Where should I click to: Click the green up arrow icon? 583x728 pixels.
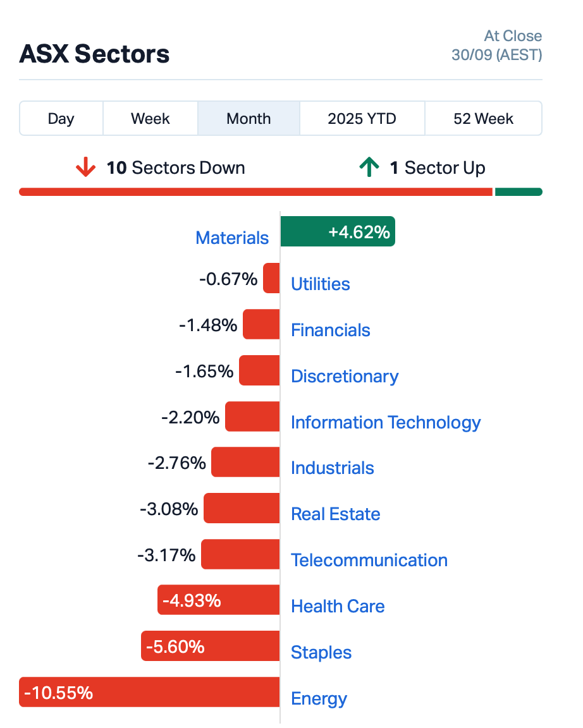point(369,168)
